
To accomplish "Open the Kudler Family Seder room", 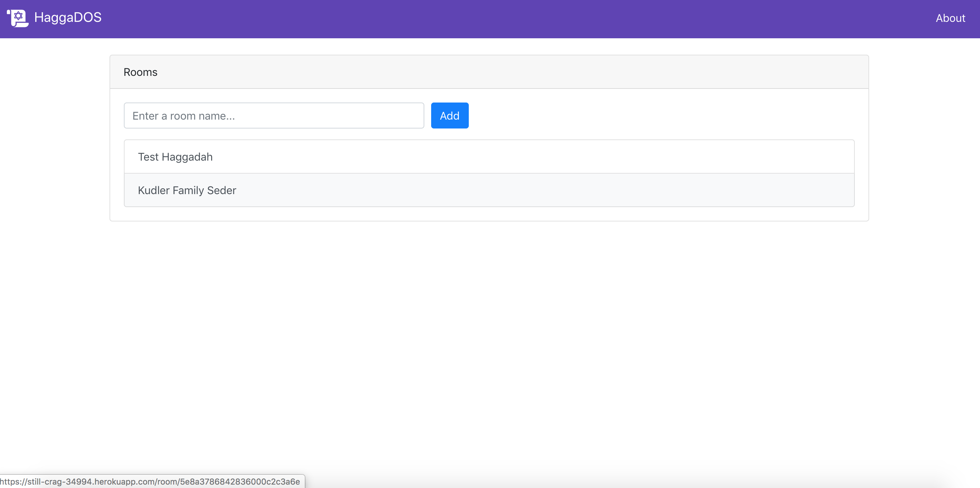I will 489,190.
